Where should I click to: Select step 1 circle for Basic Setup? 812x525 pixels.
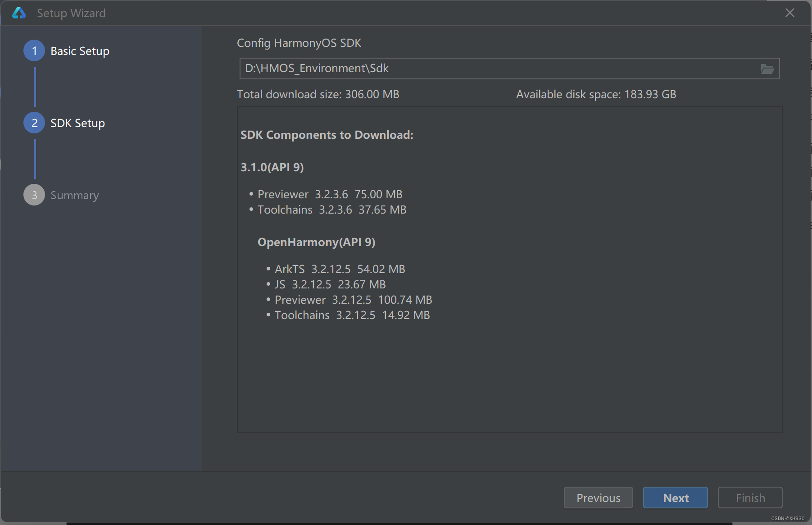pyautogui.click(x=34, y=51)
